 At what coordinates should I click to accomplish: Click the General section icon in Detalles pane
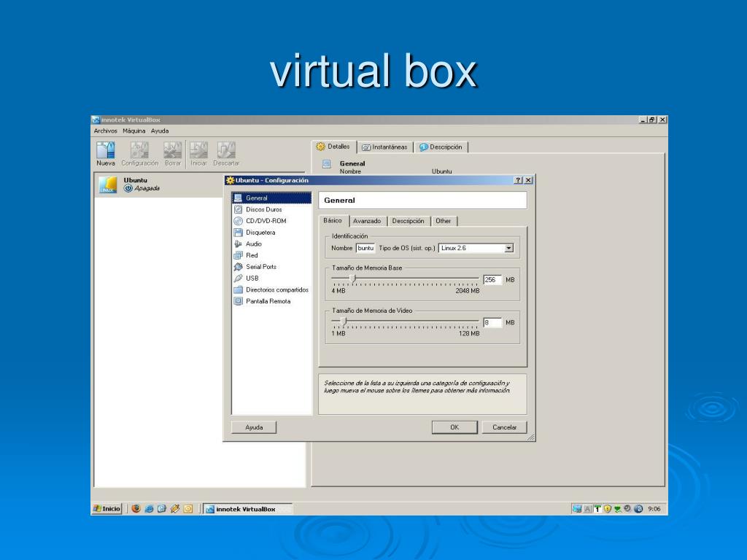(x=326, y=164)
